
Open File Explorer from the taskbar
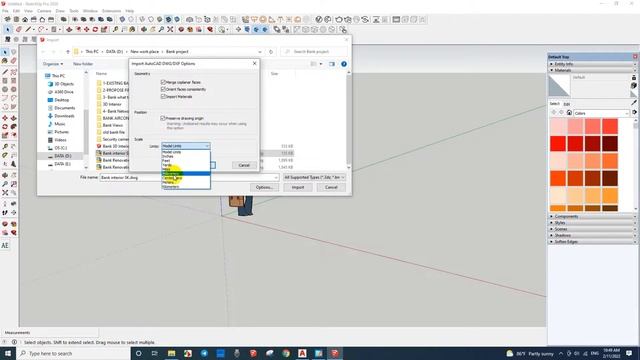click(x=171, y=353)
